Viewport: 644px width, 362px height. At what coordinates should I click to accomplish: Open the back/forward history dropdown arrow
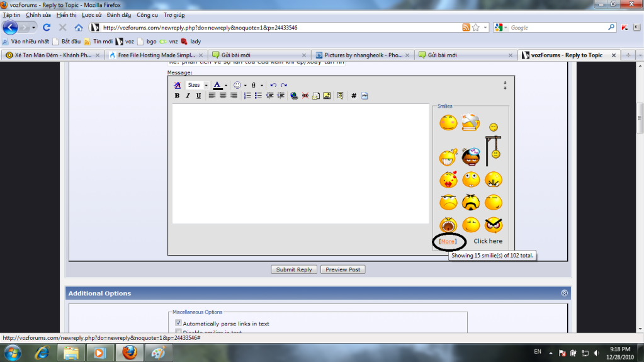point(33,28)
